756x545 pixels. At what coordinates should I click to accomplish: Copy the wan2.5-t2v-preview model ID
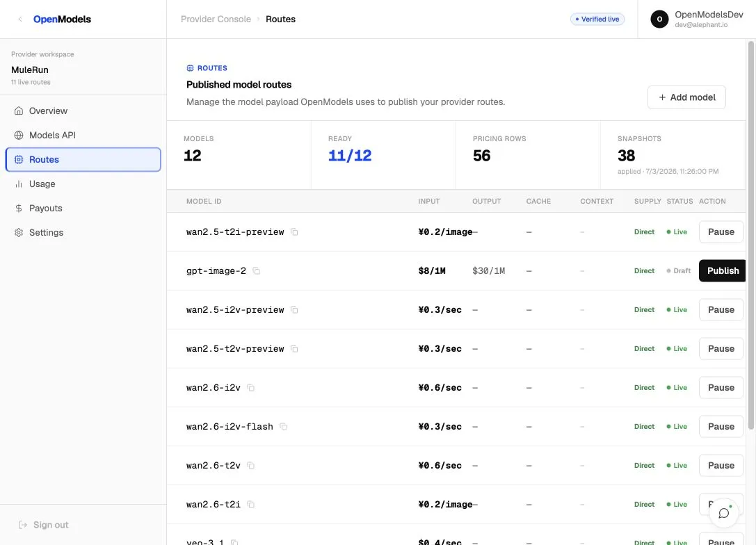(294, 349)
